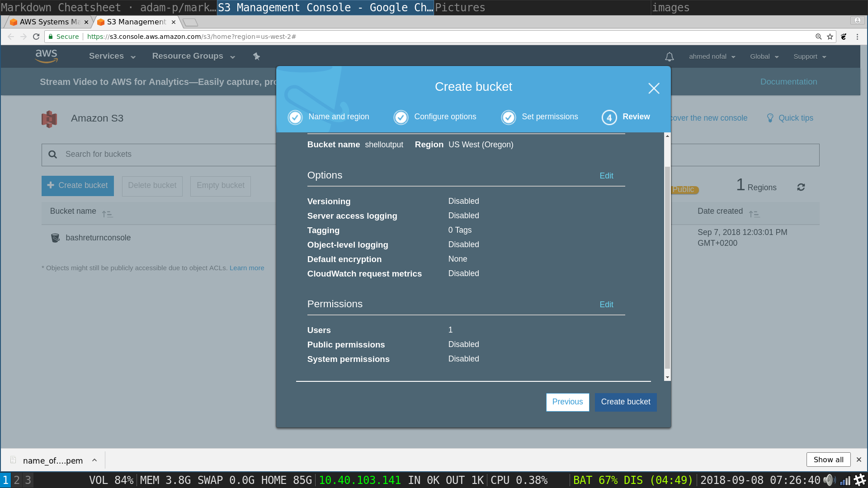Image resolution: width=868 pixels, height=488 pixels.
Task: Click the dialog vertical scrollbar
Action: (x=667, y=267)
